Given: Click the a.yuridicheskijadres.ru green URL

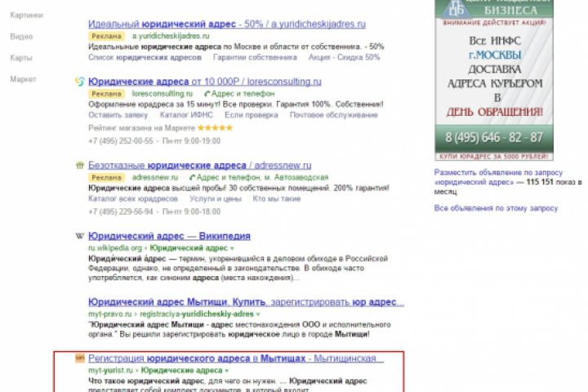Looking at the screenshot, I should [x=171, y=36].
